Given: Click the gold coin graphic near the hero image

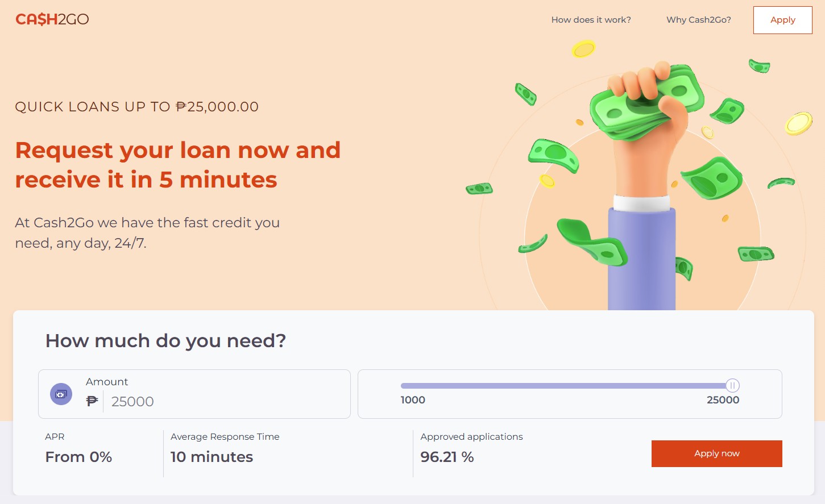Looking at the screenshot, I should [x=582, y=49].
